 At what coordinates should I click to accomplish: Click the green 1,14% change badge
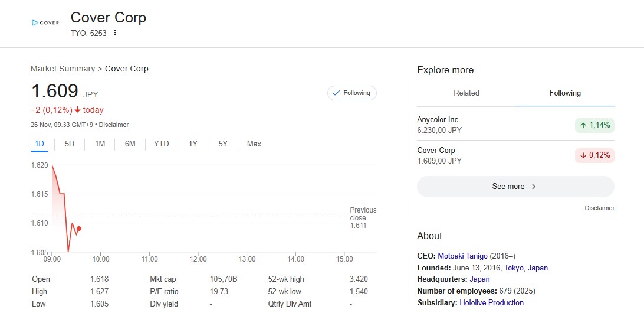[594, 125]
